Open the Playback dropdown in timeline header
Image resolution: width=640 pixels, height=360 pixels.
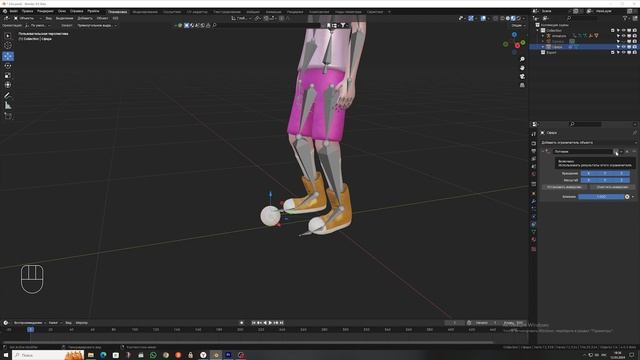[30, 323]
